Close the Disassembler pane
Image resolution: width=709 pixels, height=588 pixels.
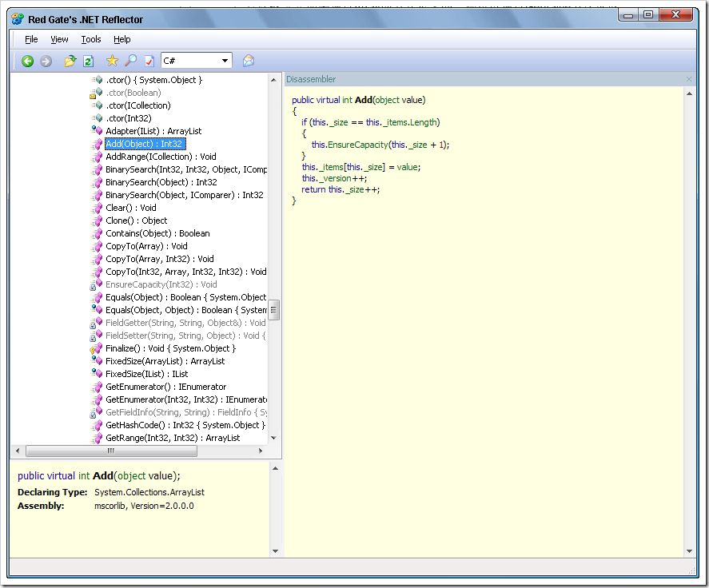click(689, 79)
